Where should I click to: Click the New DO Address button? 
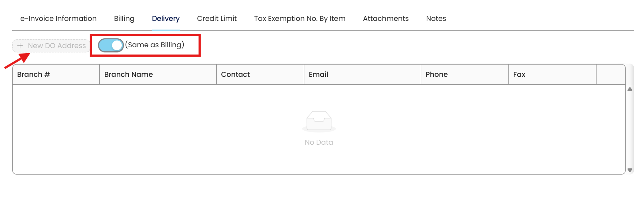[51, 46]
